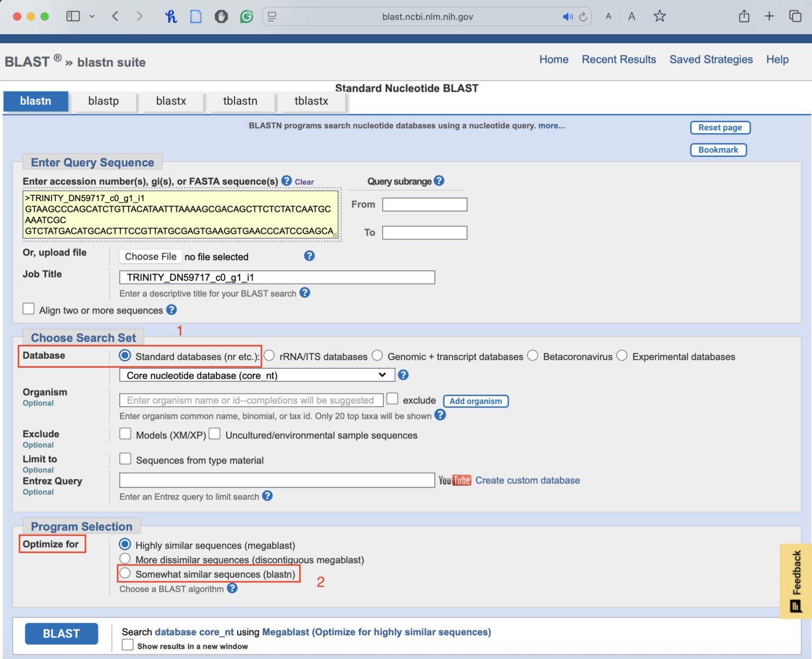
Task: Open help for the Entrez query field
Action: coord(267,496)
